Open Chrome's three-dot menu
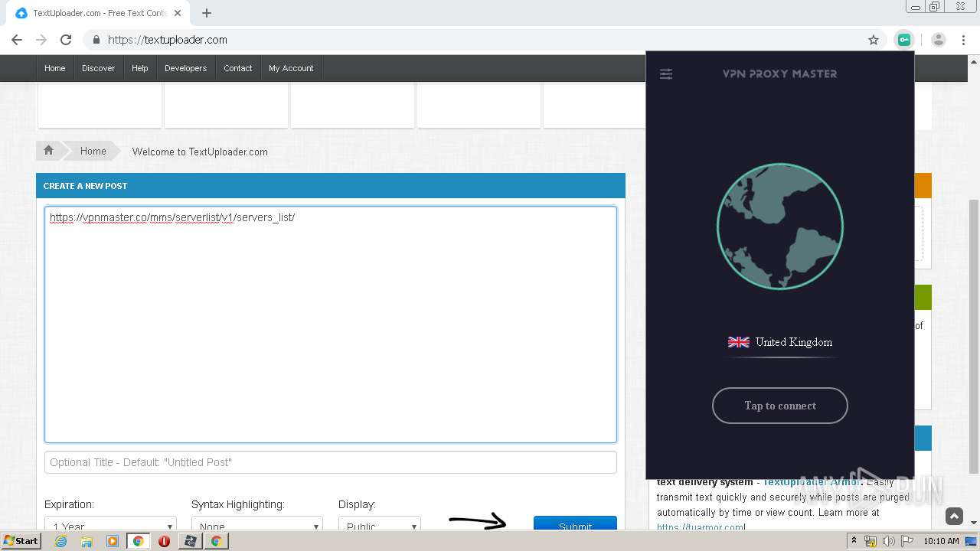The width and height of the screenshot is (980, 551). 963,40
